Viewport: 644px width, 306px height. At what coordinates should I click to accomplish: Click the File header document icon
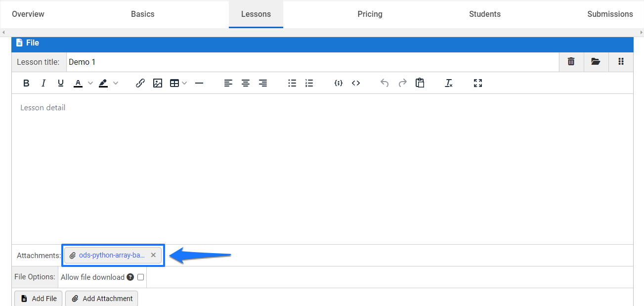(19, 43)
